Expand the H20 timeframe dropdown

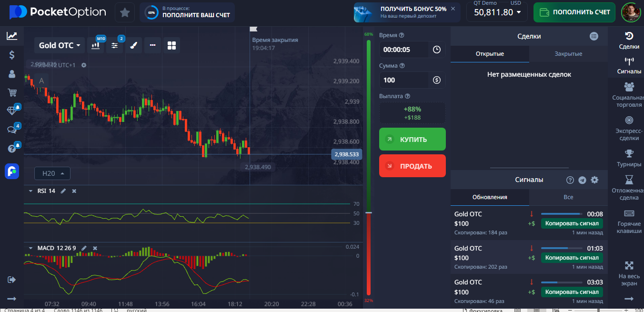[52, 173]
